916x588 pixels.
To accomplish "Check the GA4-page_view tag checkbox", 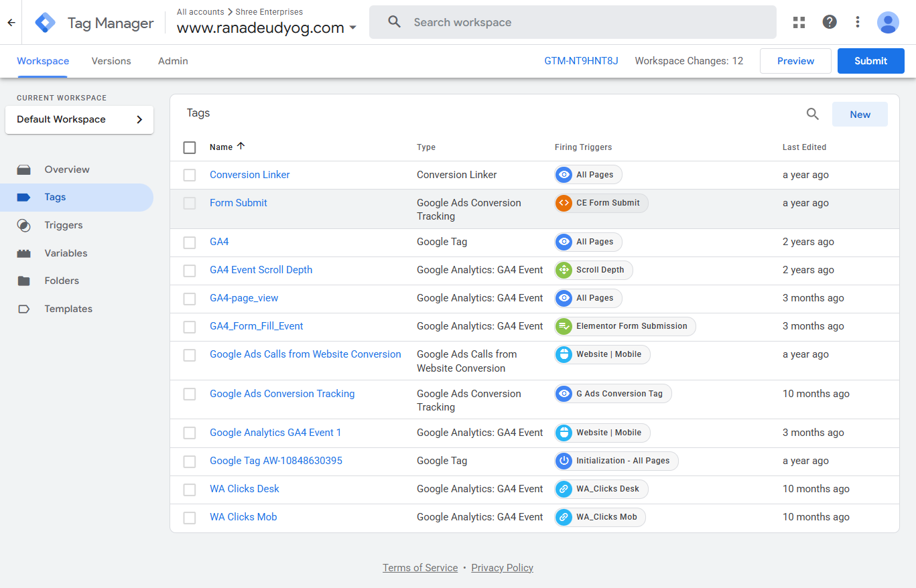I will [190, 299].
